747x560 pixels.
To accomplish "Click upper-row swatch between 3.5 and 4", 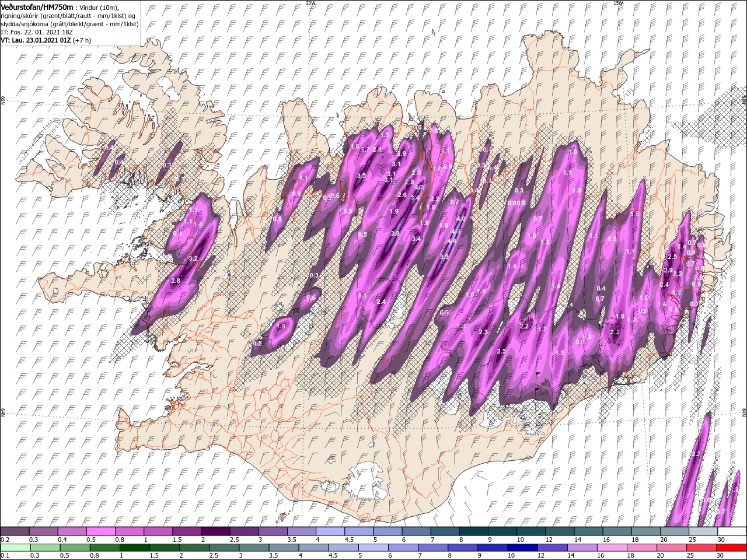I will [301, 531].
